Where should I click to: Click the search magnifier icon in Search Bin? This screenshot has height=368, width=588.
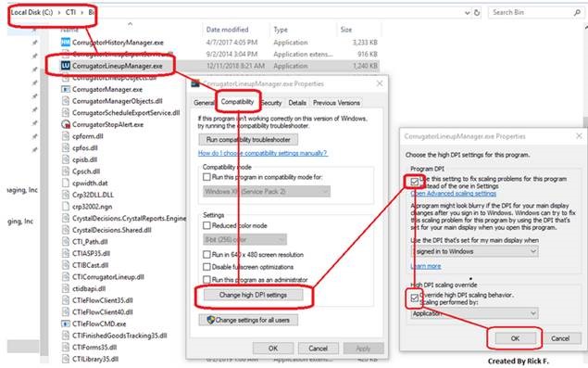pyautogui.click(x=577, y=13)
